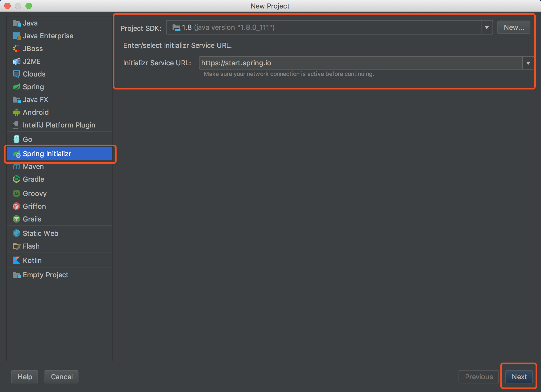Expand the Initializr Service URL dropdown
Viewport: 541px width, 392px height.
pos(528,63)
